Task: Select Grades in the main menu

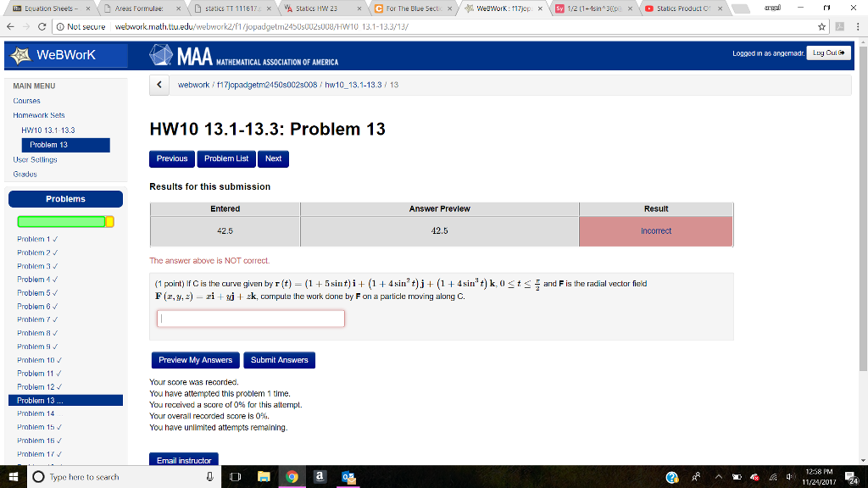Action: tap(25, 174)
